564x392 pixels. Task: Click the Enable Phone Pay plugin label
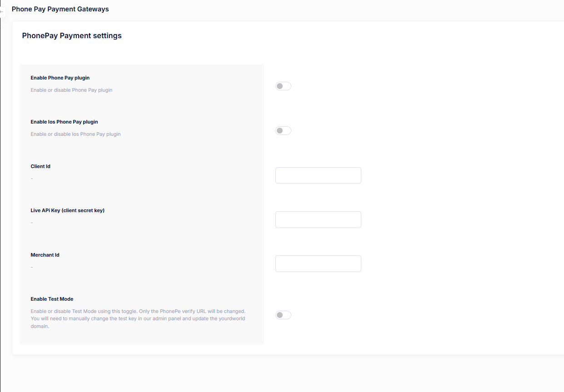pyautogui.click(x=60, y=78)
